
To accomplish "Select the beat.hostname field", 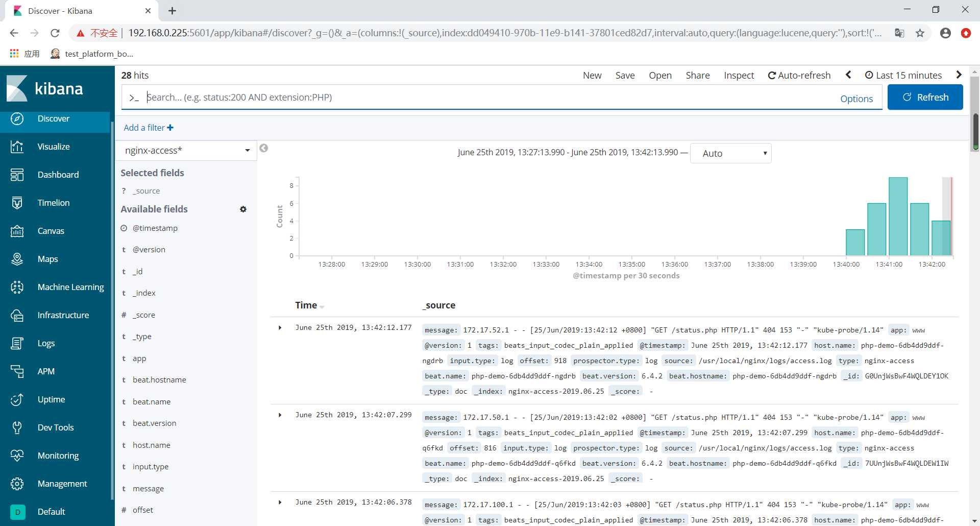I will click(159, 379).
